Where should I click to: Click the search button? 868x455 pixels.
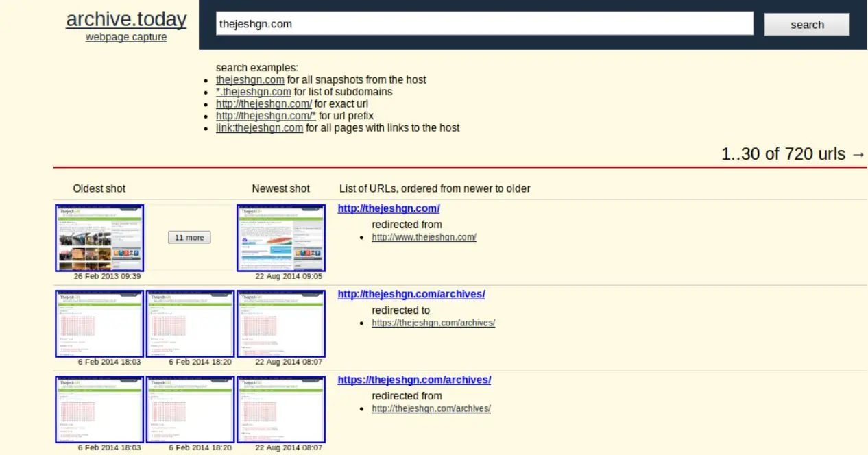click(x=807, y=25)
